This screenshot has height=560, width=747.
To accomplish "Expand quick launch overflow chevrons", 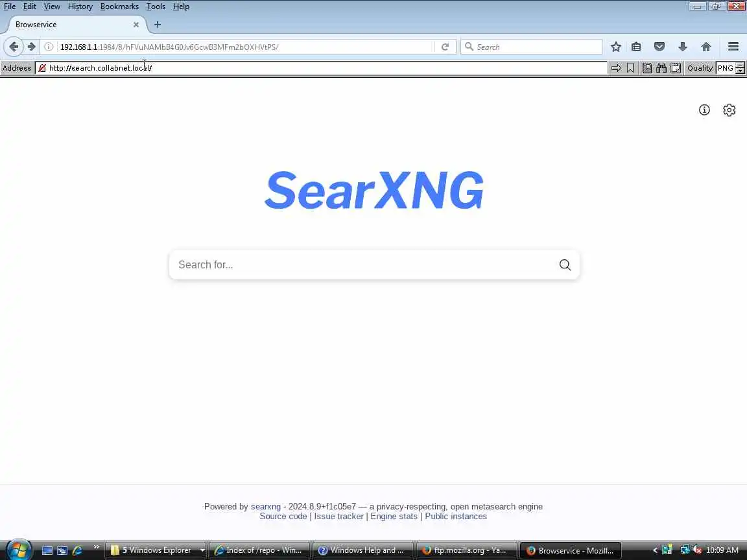I will [96, 546].
